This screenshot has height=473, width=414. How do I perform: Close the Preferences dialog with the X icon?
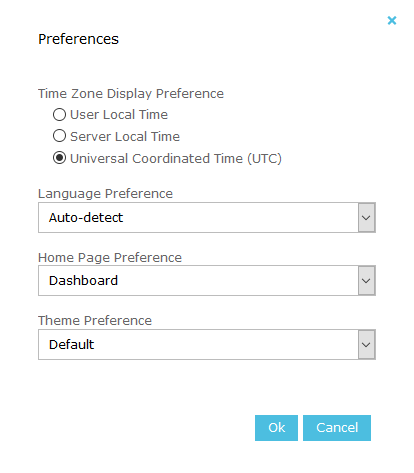[x=392, y=20]
